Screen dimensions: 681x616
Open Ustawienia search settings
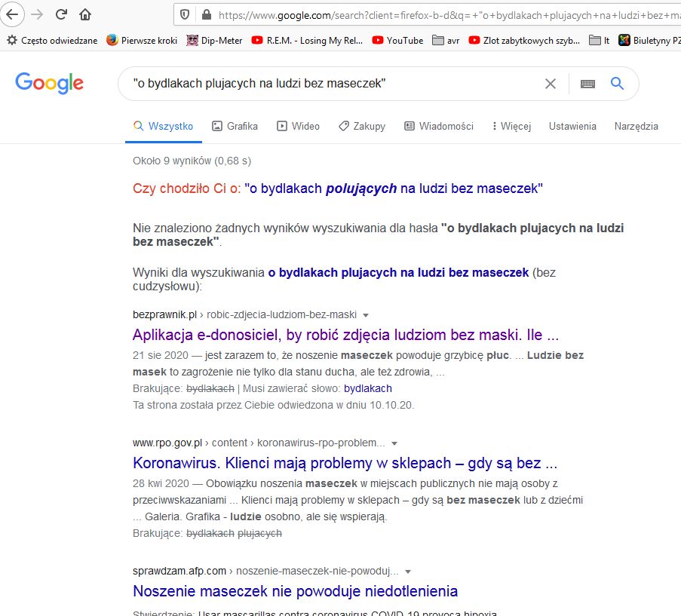click(x=572, y=127)
